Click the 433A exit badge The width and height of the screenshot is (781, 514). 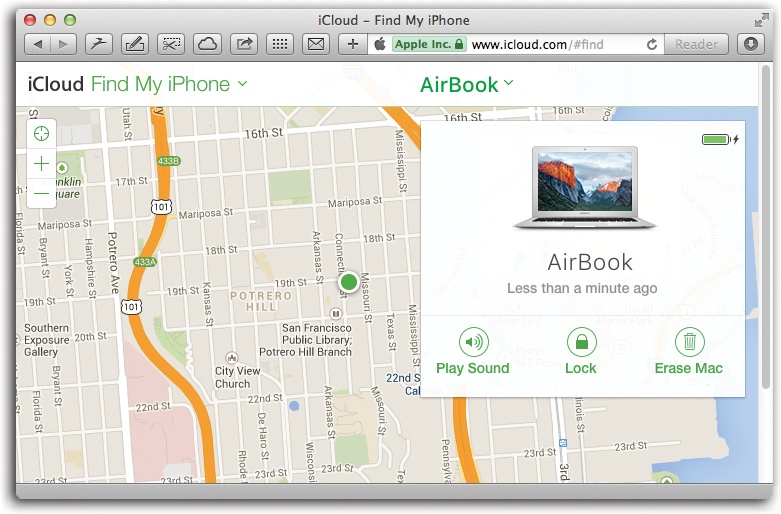click(x=145, y=261)
